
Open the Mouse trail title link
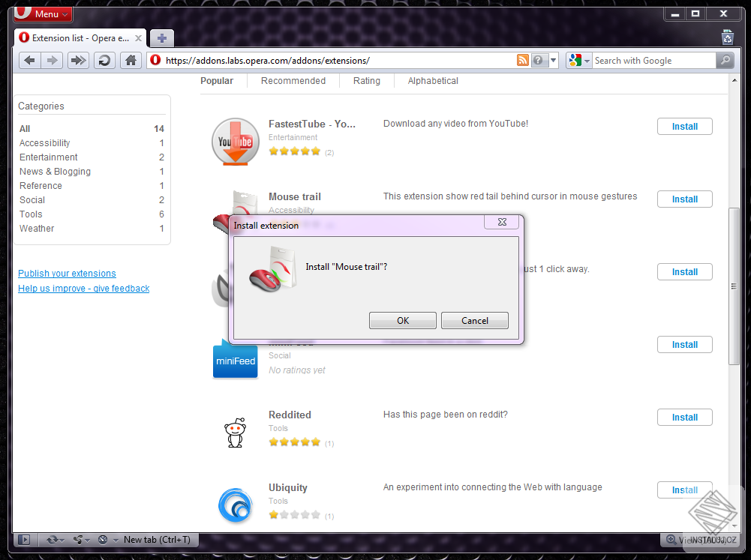coord(295,196)
